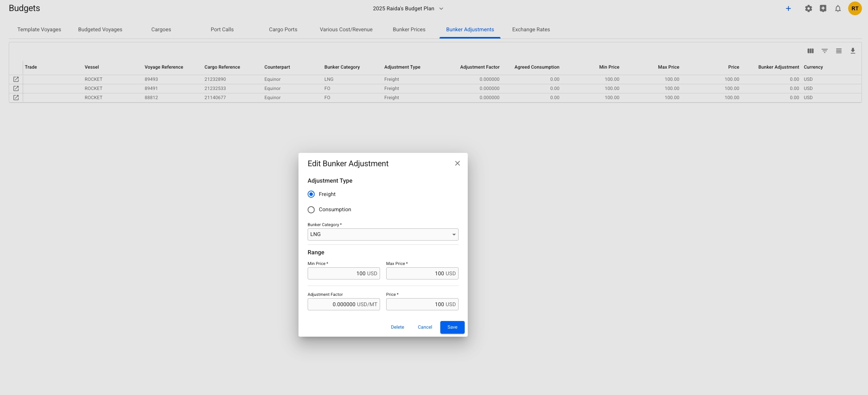Select the Consumption radio button
The image size is (868, 395).
(x=311, y=210)
